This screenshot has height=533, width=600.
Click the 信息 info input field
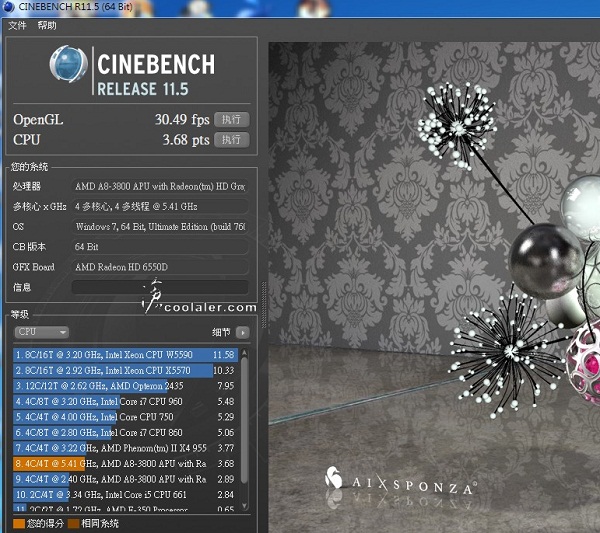(x=160, y=287)
